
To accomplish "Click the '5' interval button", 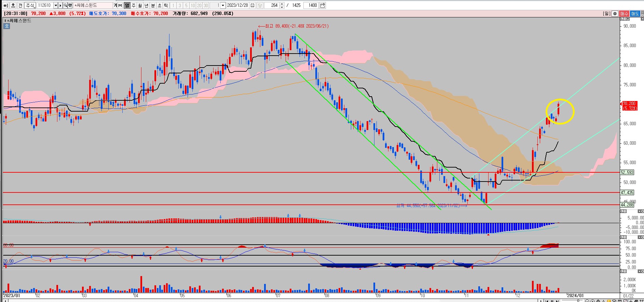I will click(186, 5).
